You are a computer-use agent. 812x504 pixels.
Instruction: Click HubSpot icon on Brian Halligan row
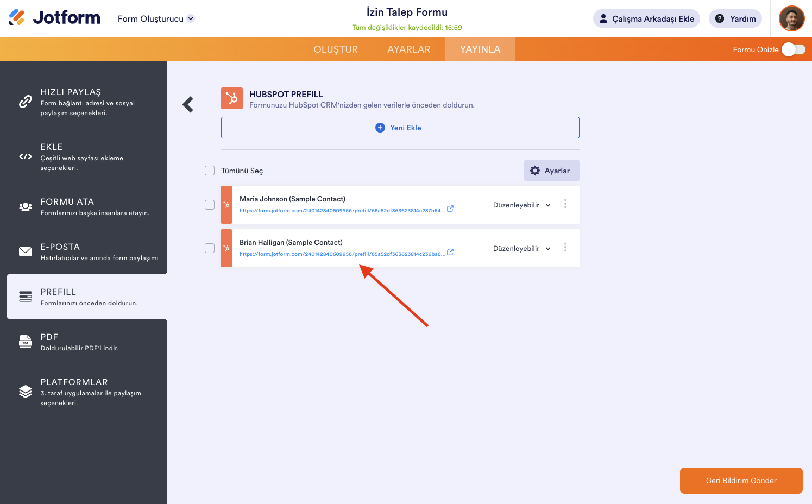(x=226, y=248)
